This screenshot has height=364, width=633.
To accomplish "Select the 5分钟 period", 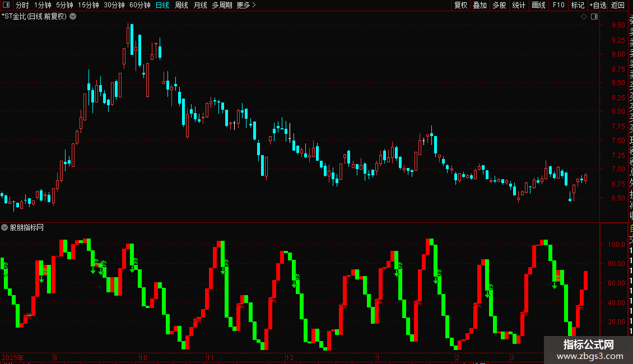I will tap(64, 5).
